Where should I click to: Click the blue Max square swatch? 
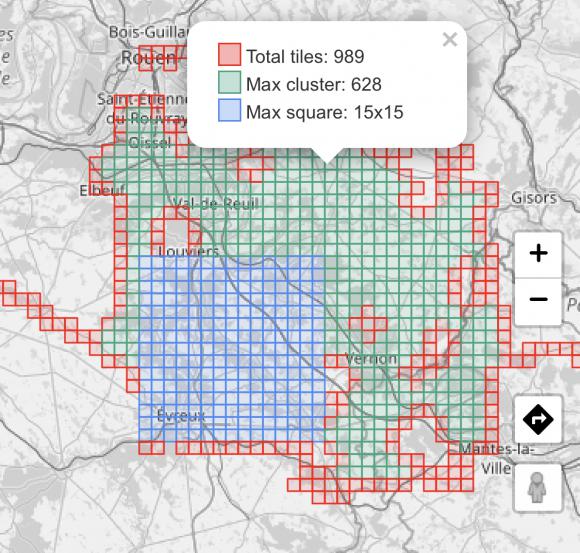click(229, 110)
